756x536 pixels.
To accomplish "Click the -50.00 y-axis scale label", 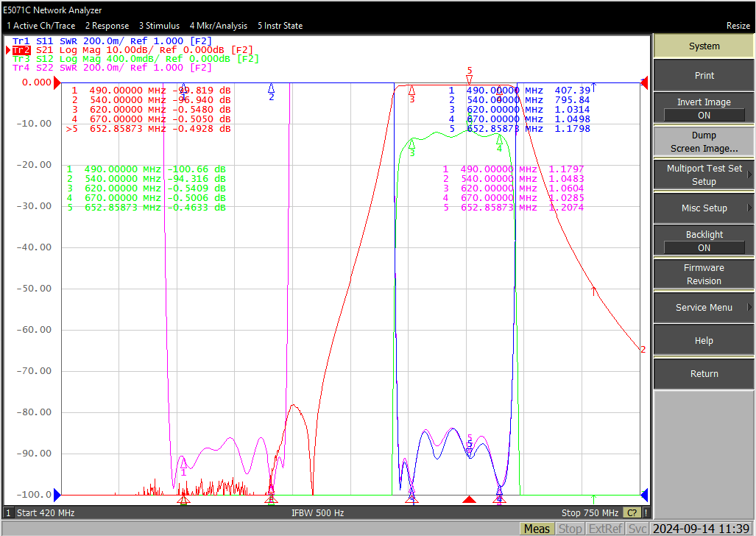I will [34, 289].
